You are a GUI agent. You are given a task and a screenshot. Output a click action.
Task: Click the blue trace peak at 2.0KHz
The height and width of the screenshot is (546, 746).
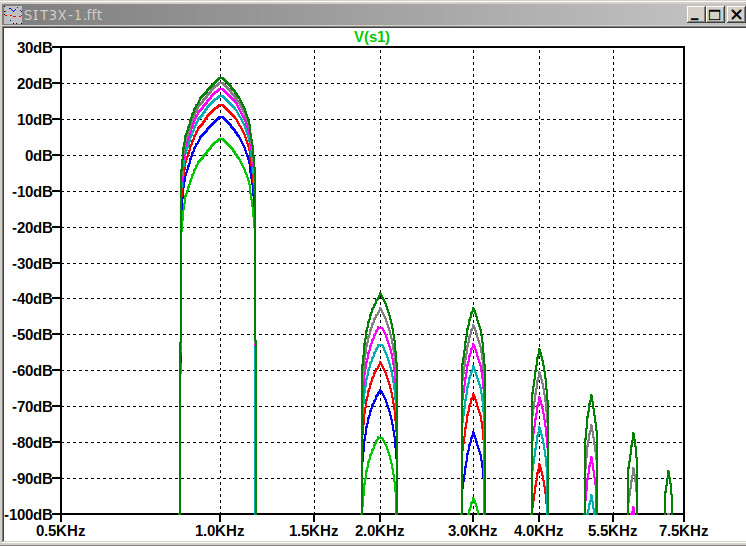point(380,390)
